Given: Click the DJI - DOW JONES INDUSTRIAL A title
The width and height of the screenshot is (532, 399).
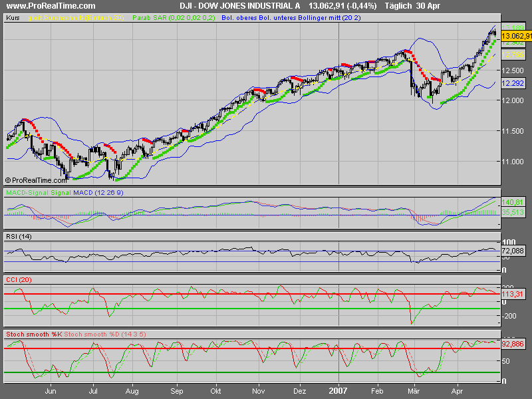Looking at the screenshot, I should (x=240, y=6).
